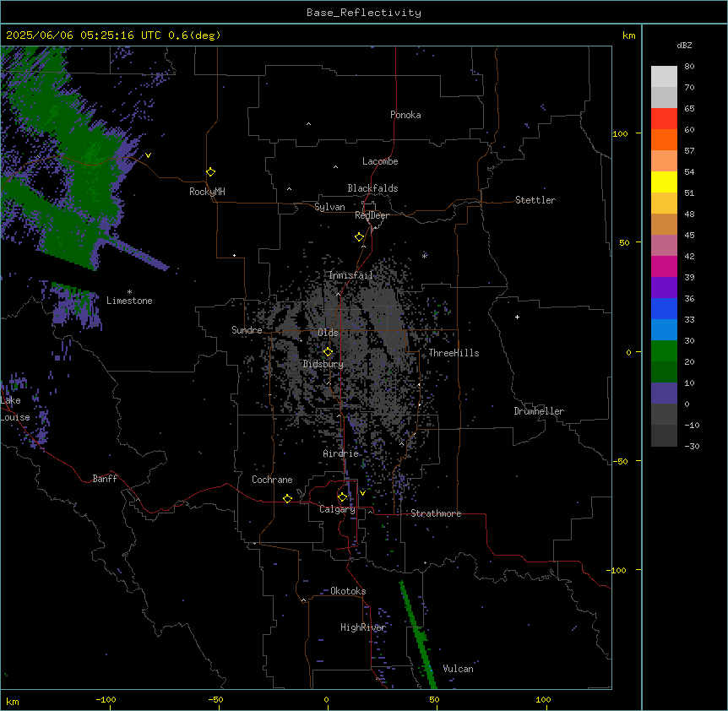Screen dimensions: 728x711
Task: Select the light gray 70-80 dBZ swatch
Action: point(664,77)
